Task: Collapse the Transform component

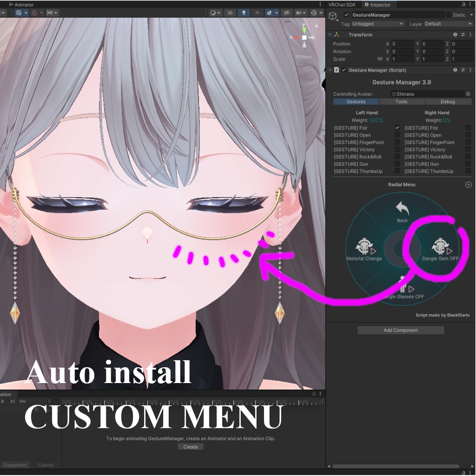Action: point(330,34)
